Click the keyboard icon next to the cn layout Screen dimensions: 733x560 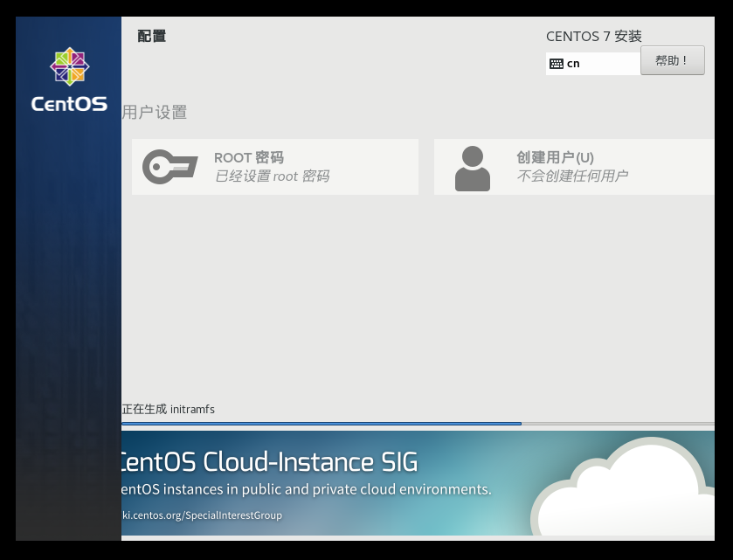(x=556, y=63)
